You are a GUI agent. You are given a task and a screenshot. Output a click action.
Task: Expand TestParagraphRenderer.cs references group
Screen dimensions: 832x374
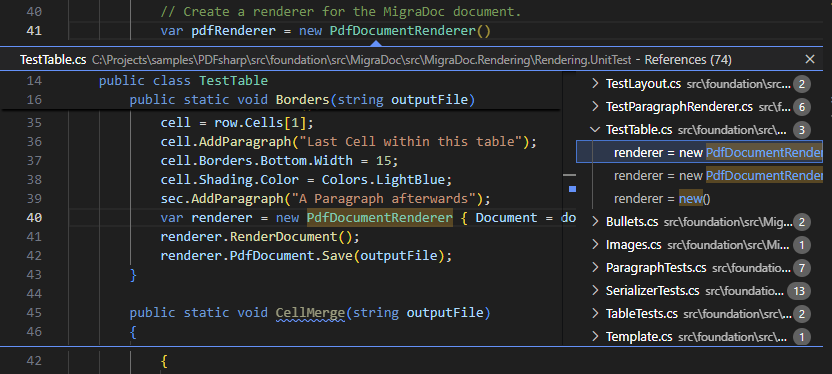click(x=595, y=107)
